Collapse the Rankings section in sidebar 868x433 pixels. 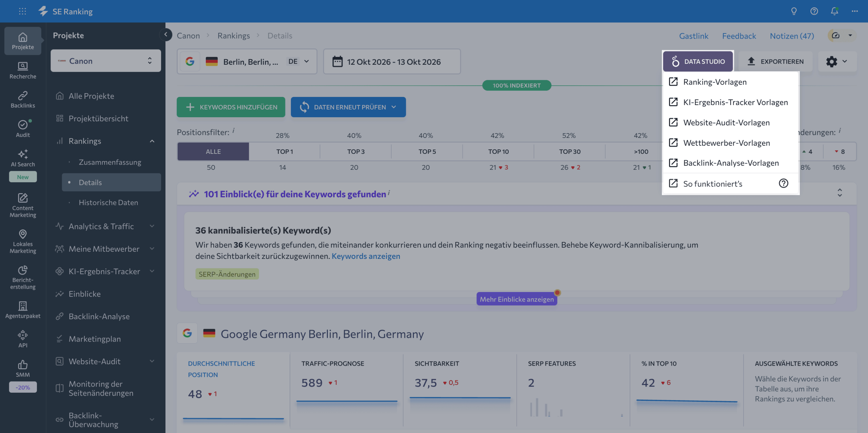tap(152, 141)
